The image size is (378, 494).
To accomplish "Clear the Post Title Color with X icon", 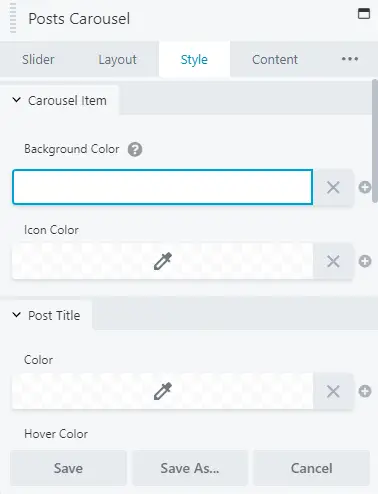I will pyautogui.click(x=333, y=391).
